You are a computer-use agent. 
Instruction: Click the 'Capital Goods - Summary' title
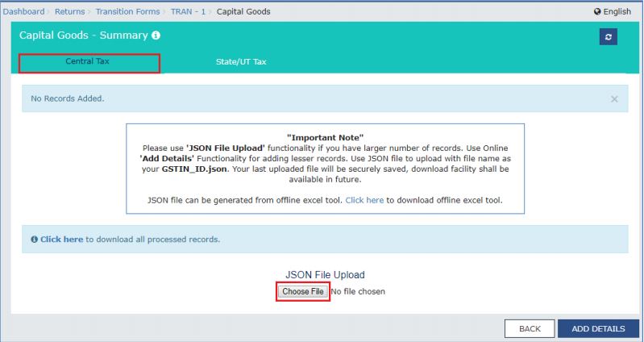click(x=83, y=35)
